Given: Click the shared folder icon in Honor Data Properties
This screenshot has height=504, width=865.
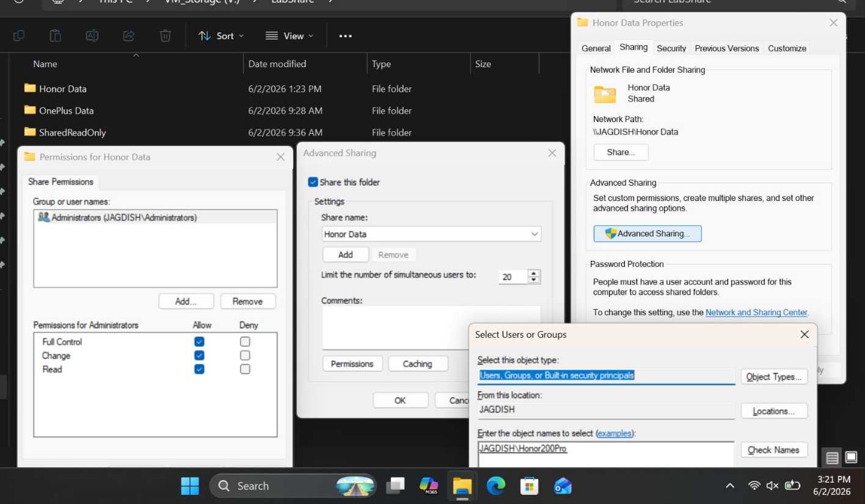Looking at the screenshot, I should [605, 93].
